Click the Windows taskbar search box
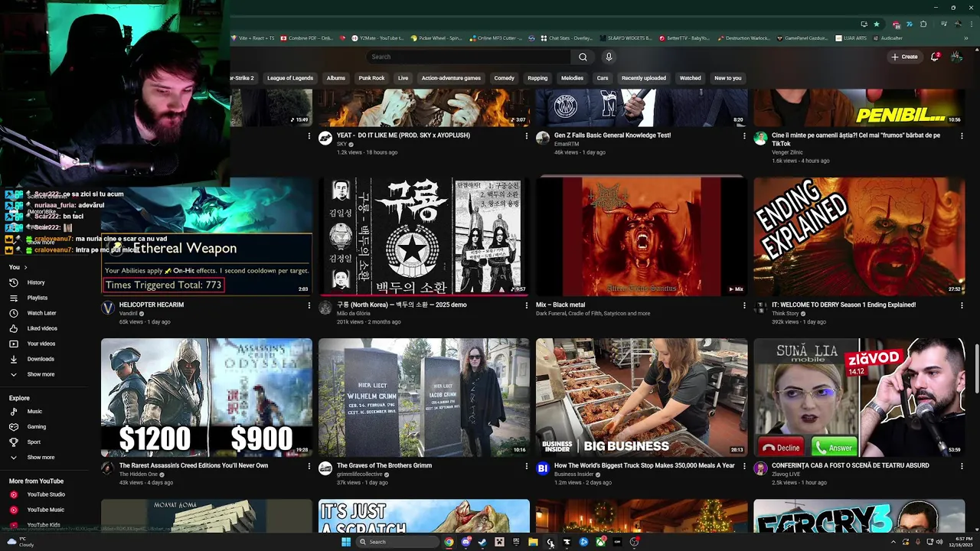 [x=397, y=542]
